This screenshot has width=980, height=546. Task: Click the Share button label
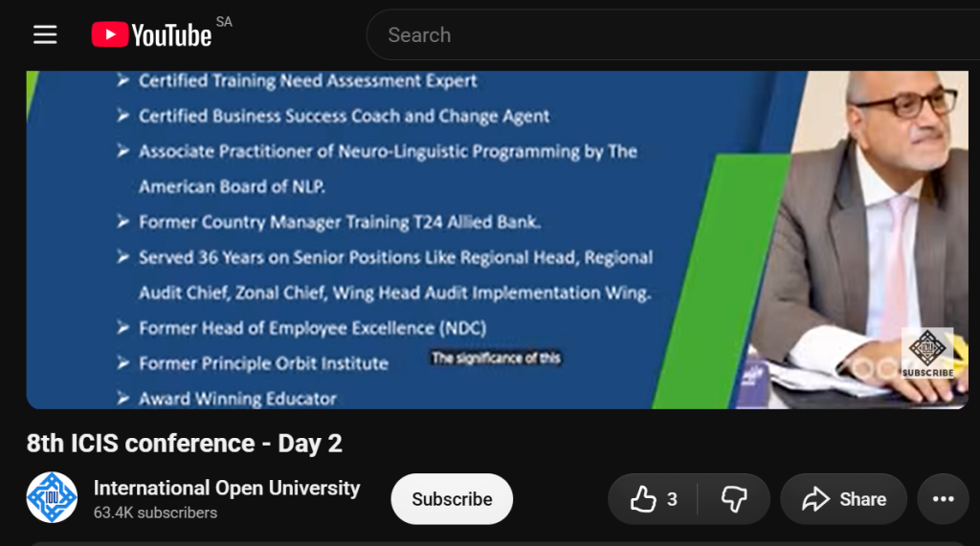click(x=863, y=499)
